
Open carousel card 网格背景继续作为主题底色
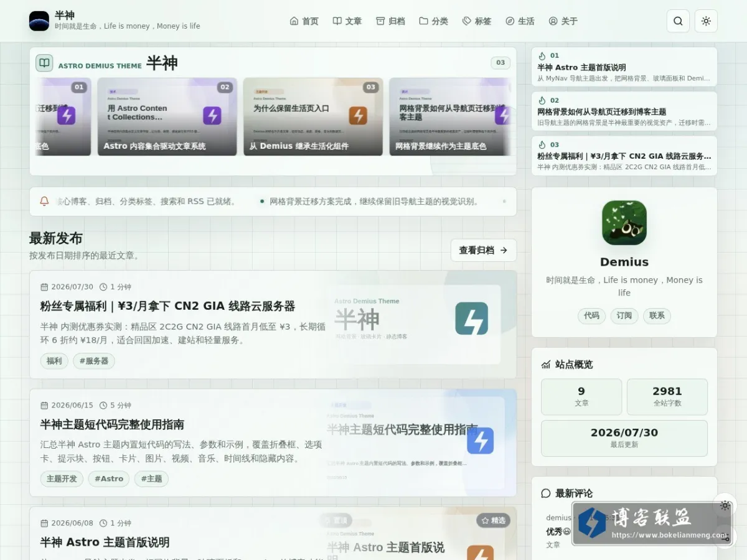(x=450, y=116)
